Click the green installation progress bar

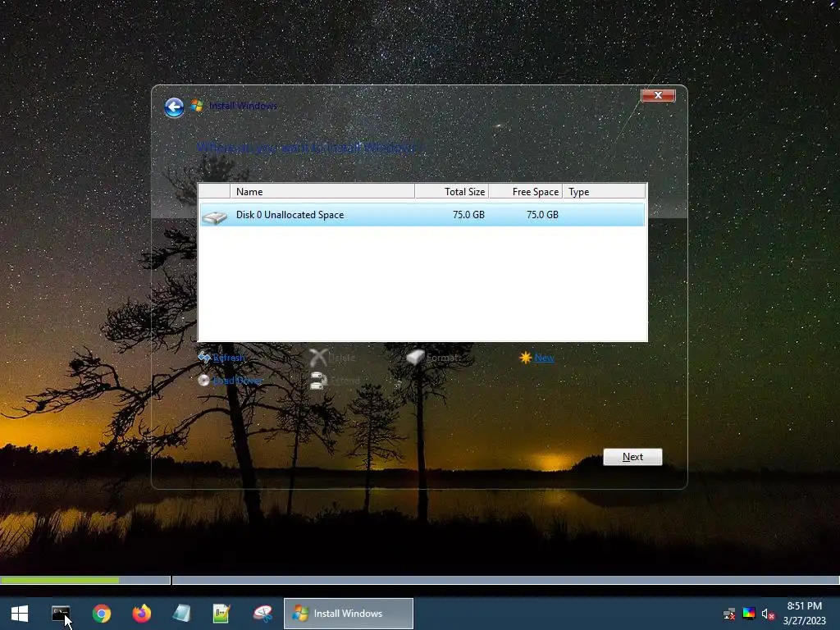tap(59, 580)
